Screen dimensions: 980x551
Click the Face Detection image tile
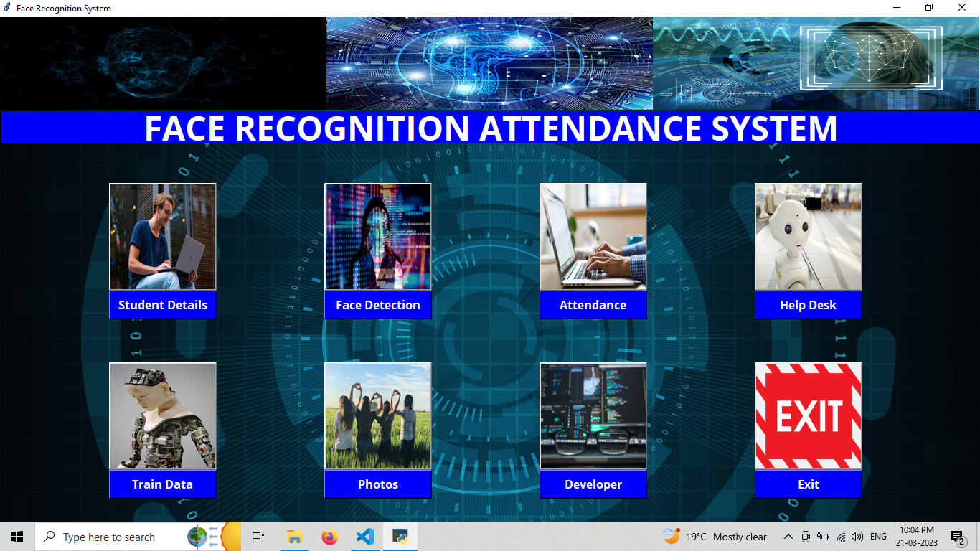click(378, 237)
